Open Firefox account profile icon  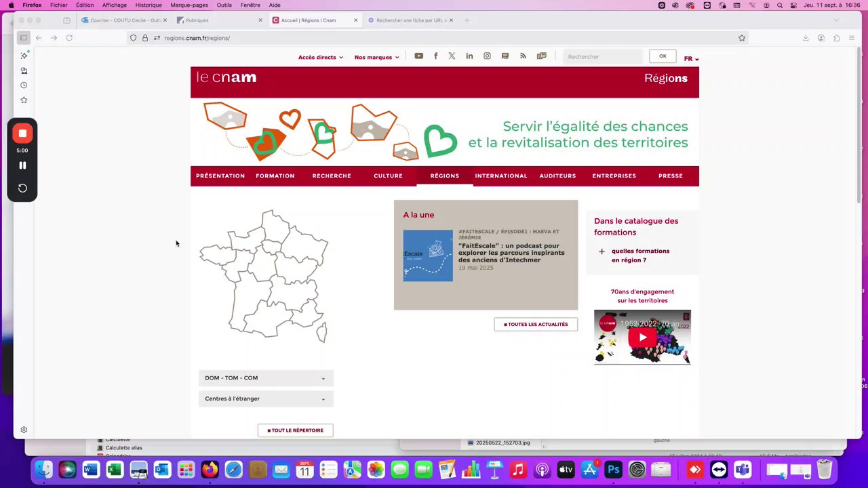(x=821, y=38)
